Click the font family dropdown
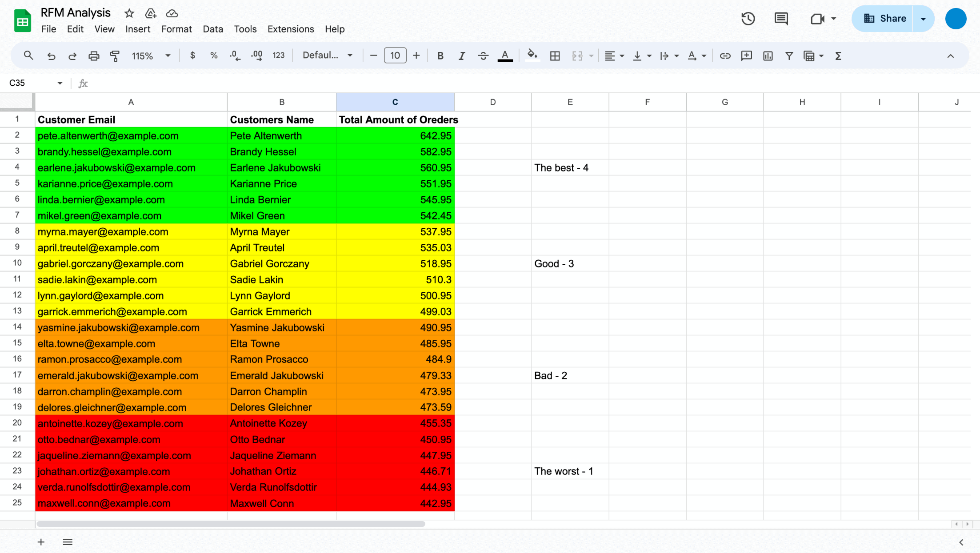Screen dimensions: 980x553 (x=327, y=56)
